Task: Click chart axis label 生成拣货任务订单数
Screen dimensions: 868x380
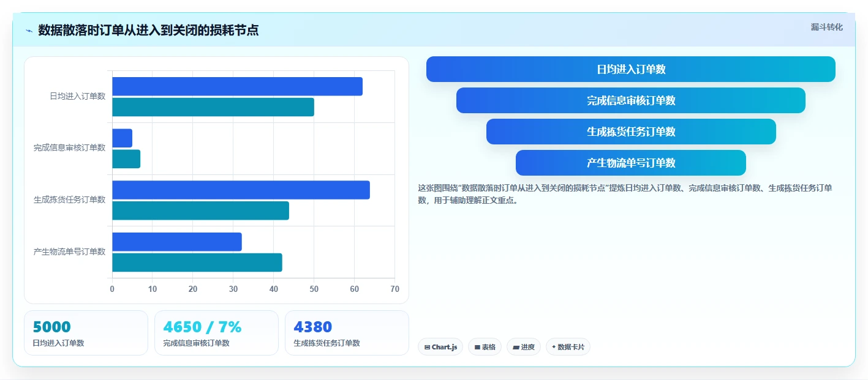Action: (x=70, y=199)
